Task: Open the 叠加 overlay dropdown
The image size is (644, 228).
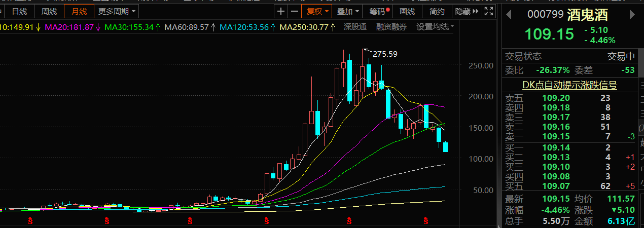Action: coord(348,11)
